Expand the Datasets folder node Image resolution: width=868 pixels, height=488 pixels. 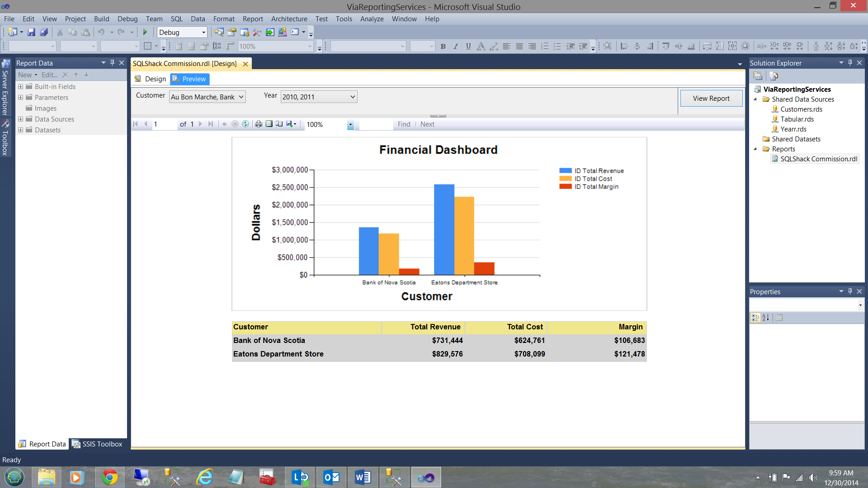point(20,130)
